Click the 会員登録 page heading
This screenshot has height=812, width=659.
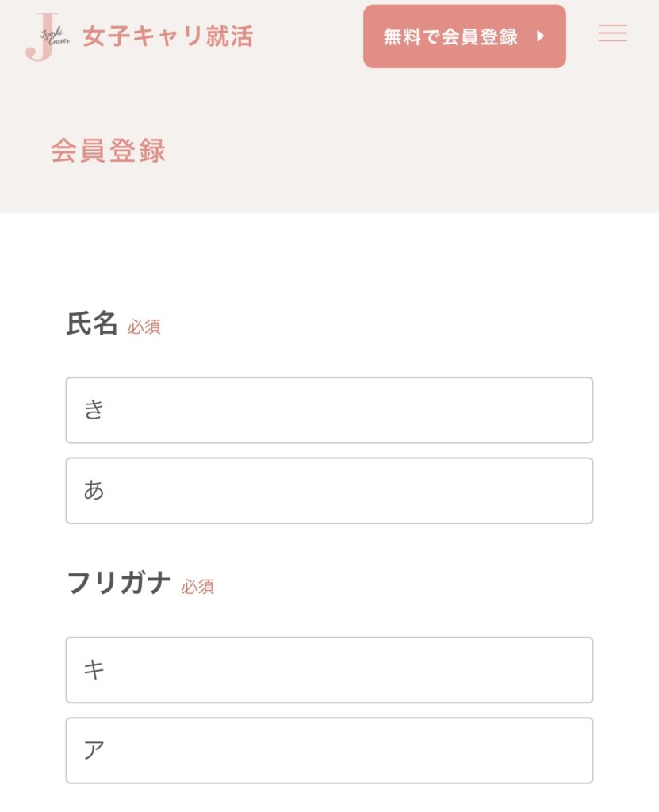109,150
